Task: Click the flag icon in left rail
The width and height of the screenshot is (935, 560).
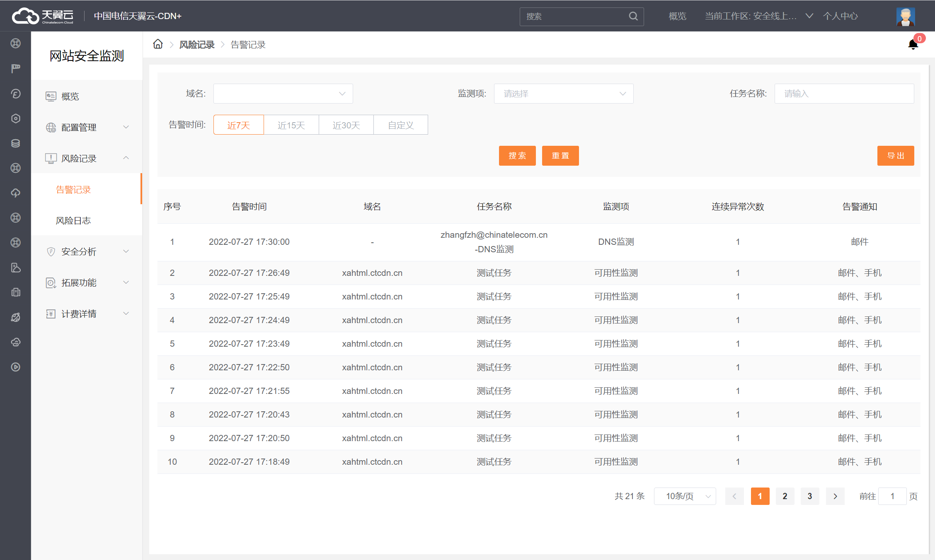Action: (x=16, y=68)
